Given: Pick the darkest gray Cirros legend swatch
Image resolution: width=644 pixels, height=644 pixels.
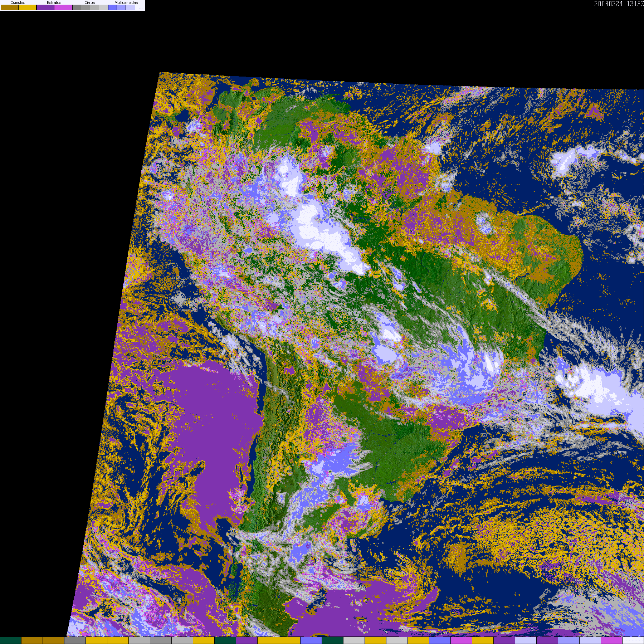Looking at the screenshot, I should [77, 7].
